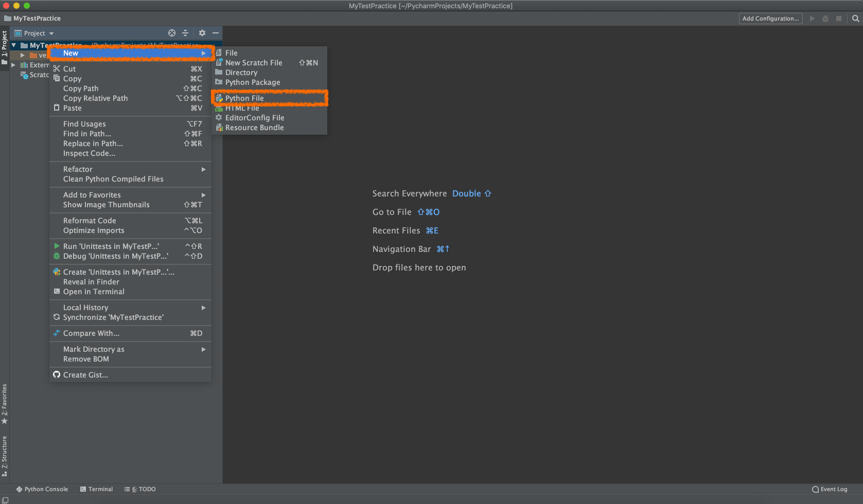Click the locate/scroll from source target icon
Screen dimensions: 863x504
click(172, 33)
